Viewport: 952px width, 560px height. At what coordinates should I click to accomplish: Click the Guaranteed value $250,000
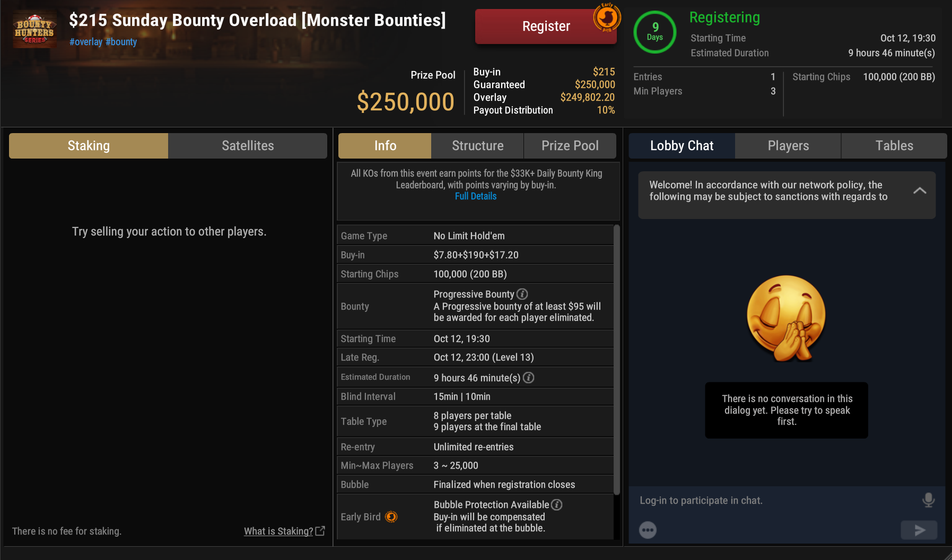point(595,85)
